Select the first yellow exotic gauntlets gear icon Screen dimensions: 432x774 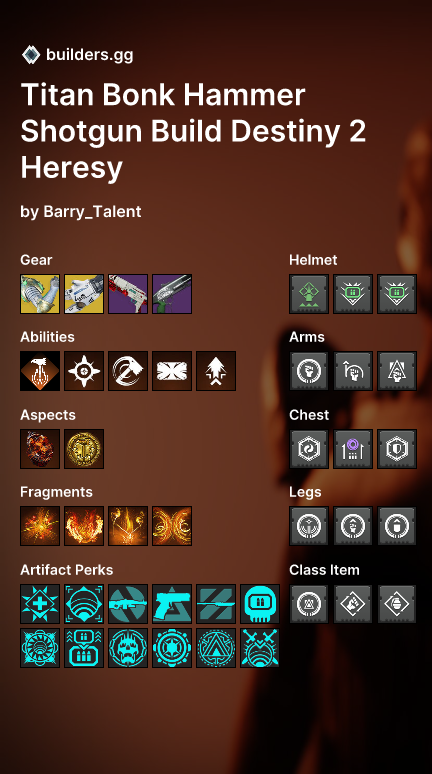click(40, 294)
